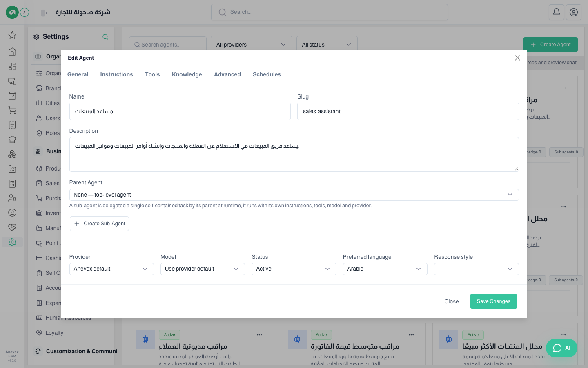588x368 pixels.
Task: Click the Create Sub-Agent button
Action: pyautogui.click(x=100, y=224)
